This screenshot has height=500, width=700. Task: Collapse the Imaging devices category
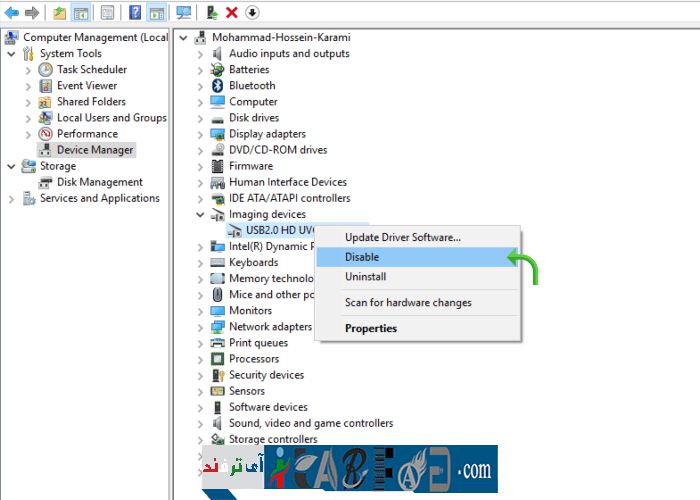(x=200, y=214)
